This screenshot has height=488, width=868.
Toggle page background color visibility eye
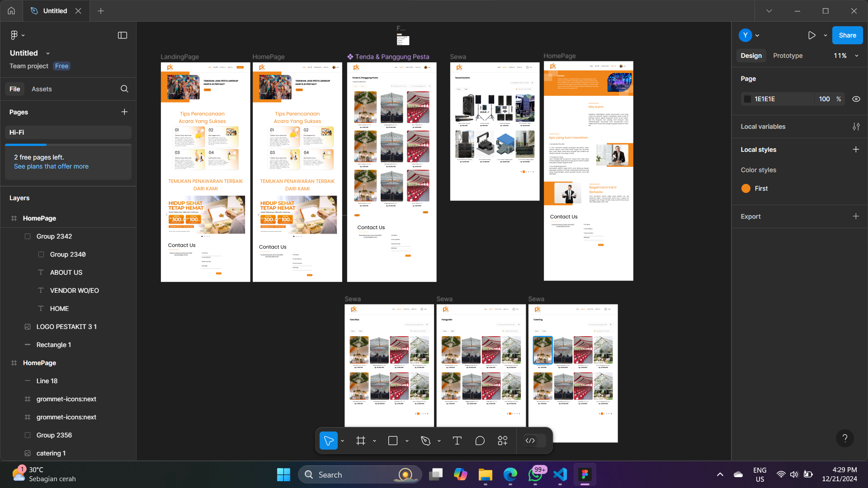(856, 99)
